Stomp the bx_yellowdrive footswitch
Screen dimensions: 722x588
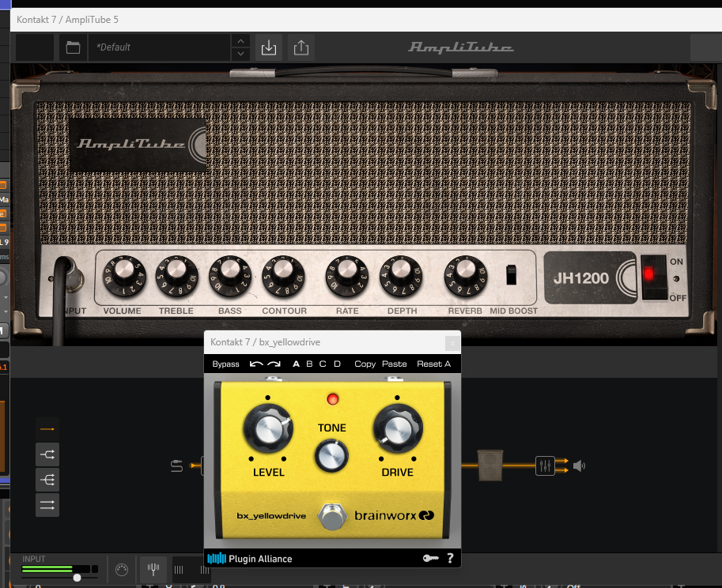tap(331, 516)
